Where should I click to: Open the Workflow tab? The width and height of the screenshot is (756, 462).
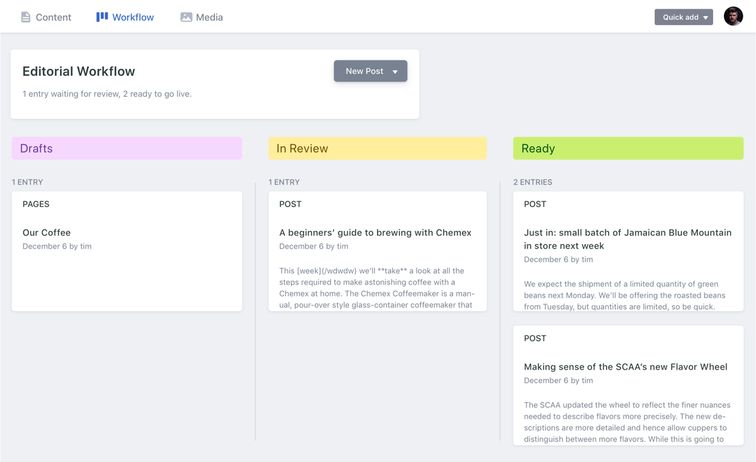pos(133,17)
